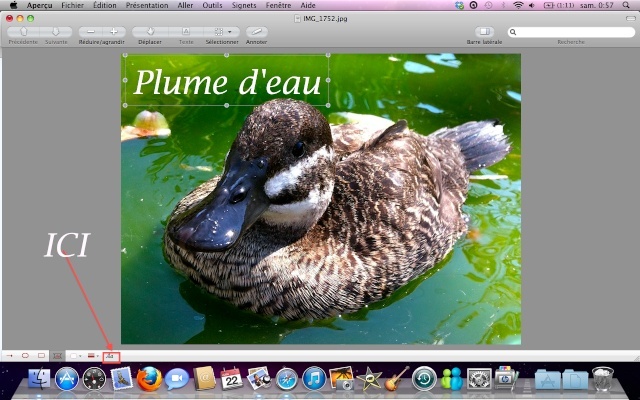The image size is (640, 400).
Task: Zoom in with the plus button
Action: pos(114,32)
